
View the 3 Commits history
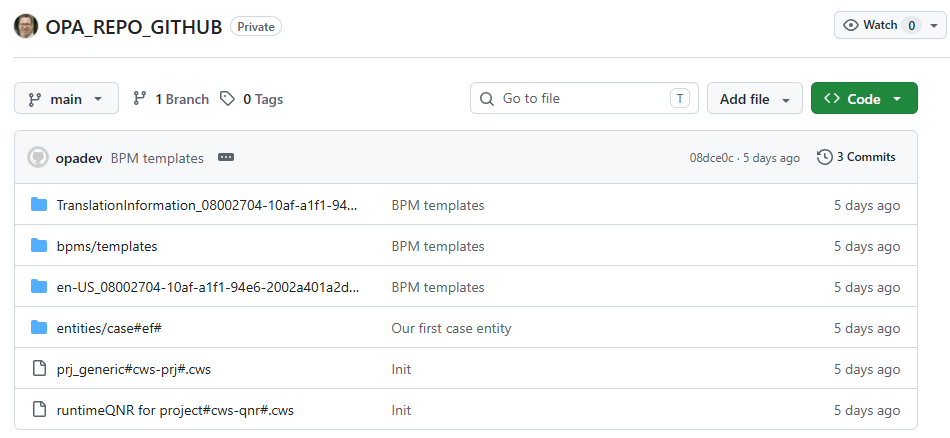[x=856, y=157]
